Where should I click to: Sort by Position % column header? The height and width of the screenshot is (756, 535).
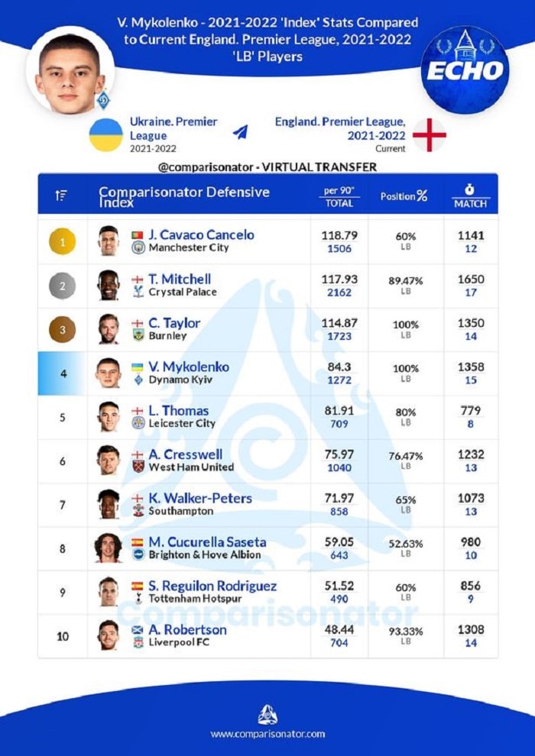[x=404, y=196]
